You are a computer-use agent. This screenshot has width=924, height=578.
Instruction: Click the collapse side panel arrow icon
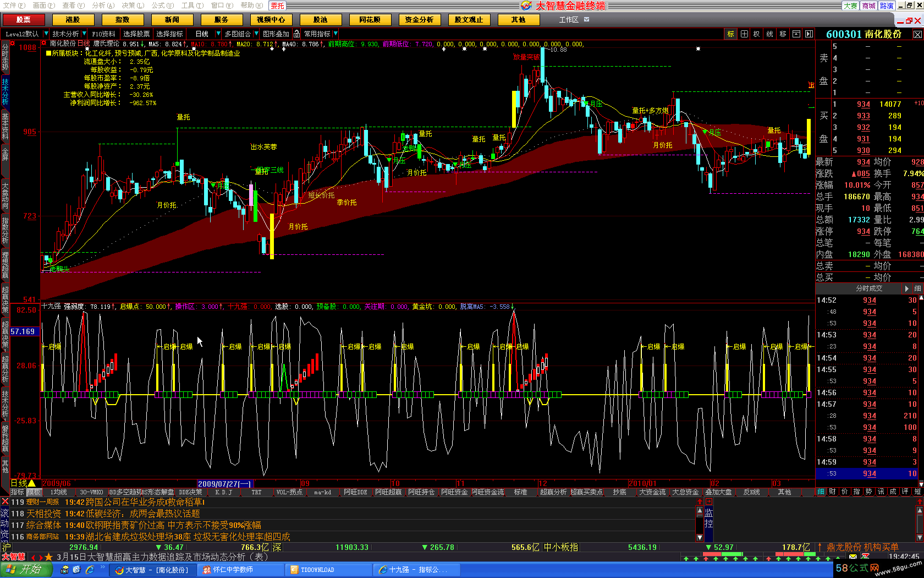(x=809, y=34)
